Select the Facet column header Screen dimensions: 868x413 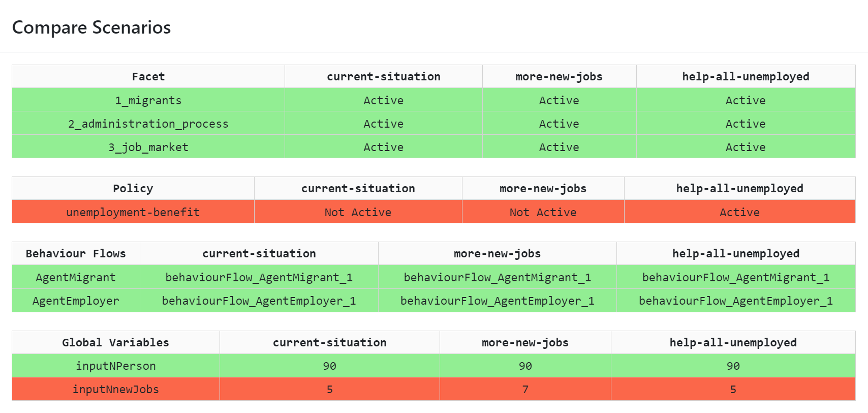[x=148, y=77]
